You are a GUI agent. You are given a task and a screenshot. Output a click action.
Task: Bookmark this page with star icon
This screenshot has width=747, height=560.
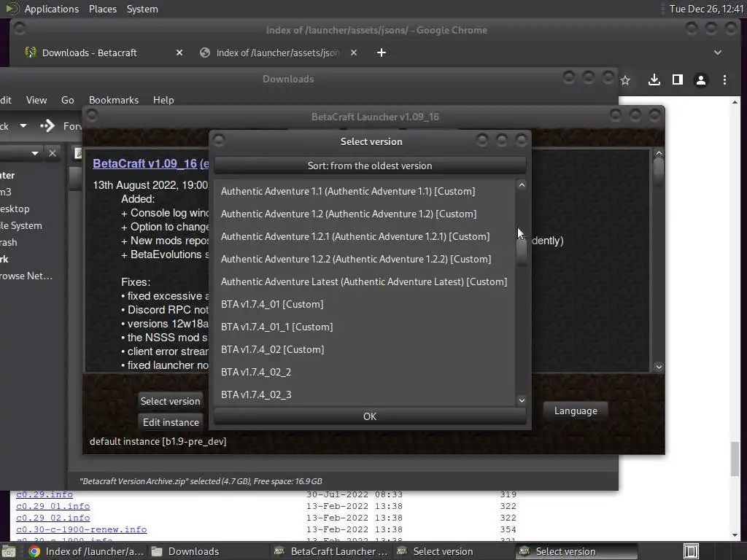pos(625,80)
